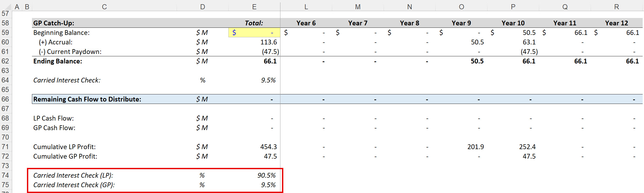Select the Total: header cell
Image resolution: width=644 pixels, height=193 pixels.
[254, 23]
